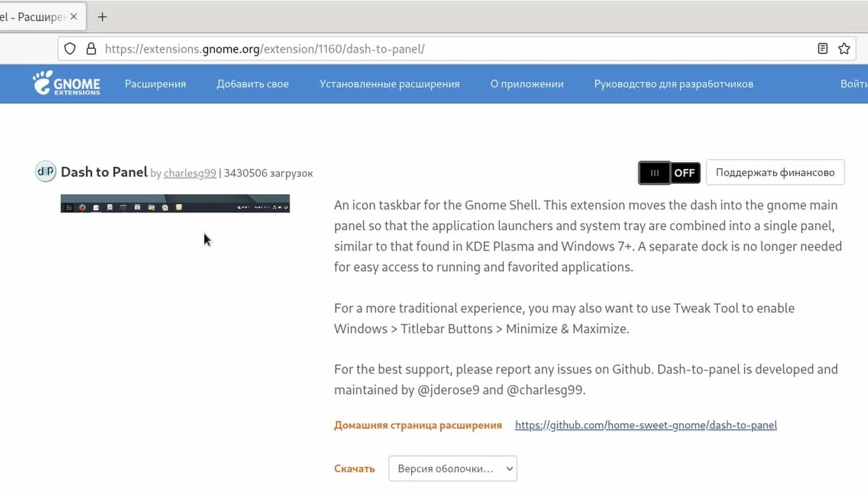Click the GNOME Extensions logo

click(67, 83)
